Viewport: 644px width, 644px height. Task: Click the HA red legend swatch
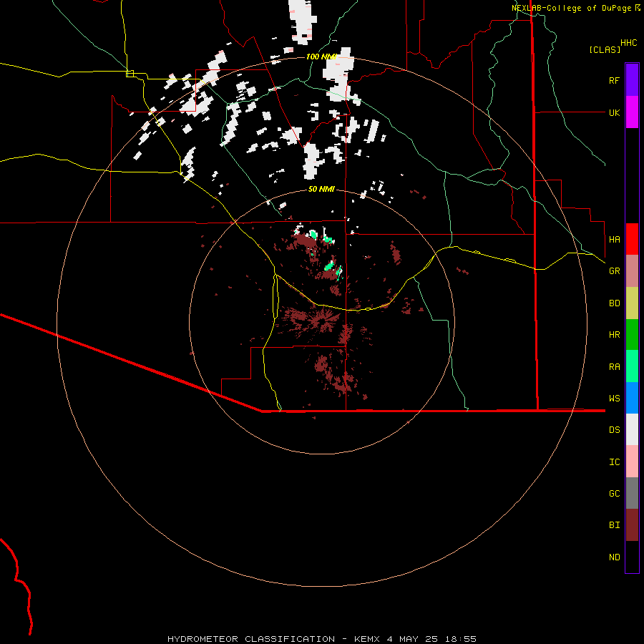click(x=632, y=239)
